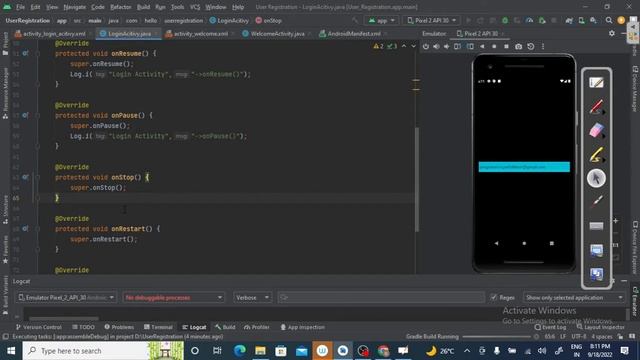Click Sync Project with Gradle Files icon
Image resolution: width=640 pixels, height=360 pixels.
tap(569, 20)
